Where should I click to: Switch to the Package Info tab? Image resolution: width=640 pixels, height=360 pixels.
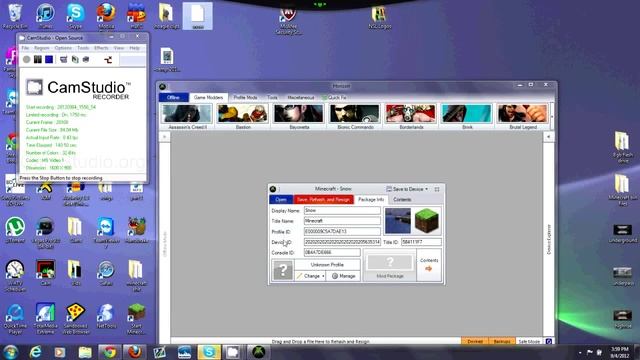(371, 200)
